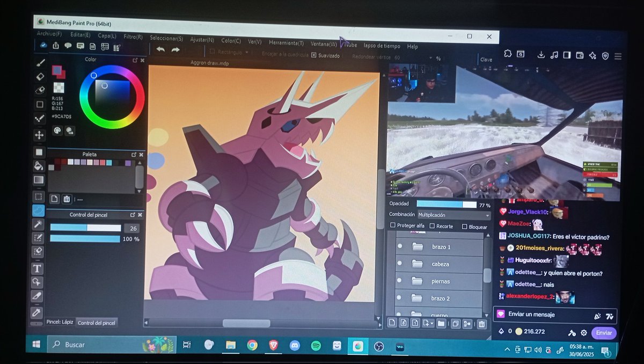The height and width of the screenshot is (364, 644).
Task: Hide the cabeza layer folder
Action: [x=399, y=264]
